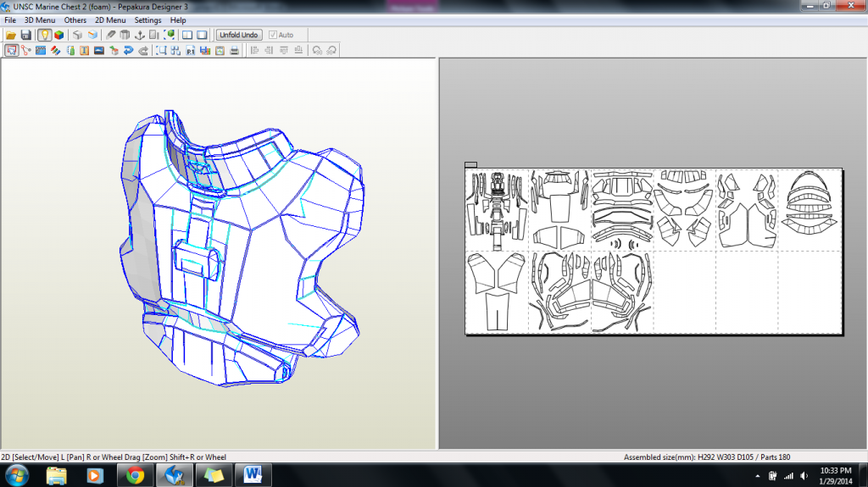This screenshot has height=487, width=868.
Task: Click the green cube fit-view icon
Action: click(x=170, y=35)
